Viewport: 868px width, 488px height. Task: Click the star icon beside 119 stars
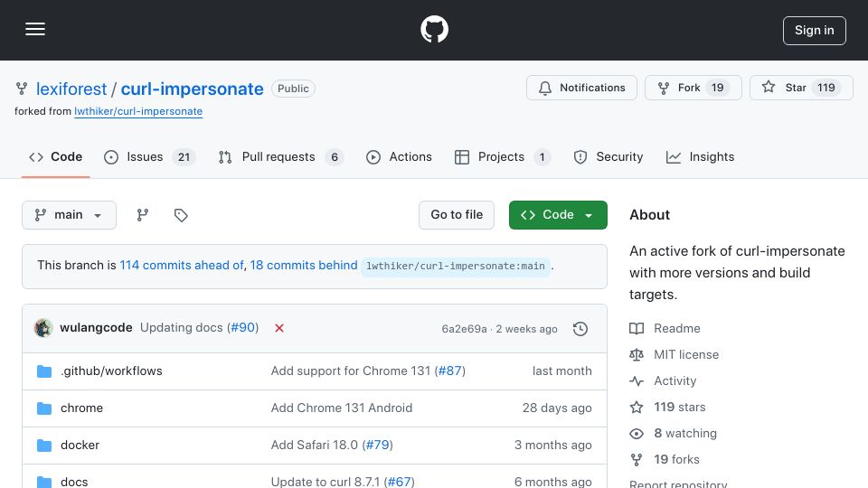[637, 408]
